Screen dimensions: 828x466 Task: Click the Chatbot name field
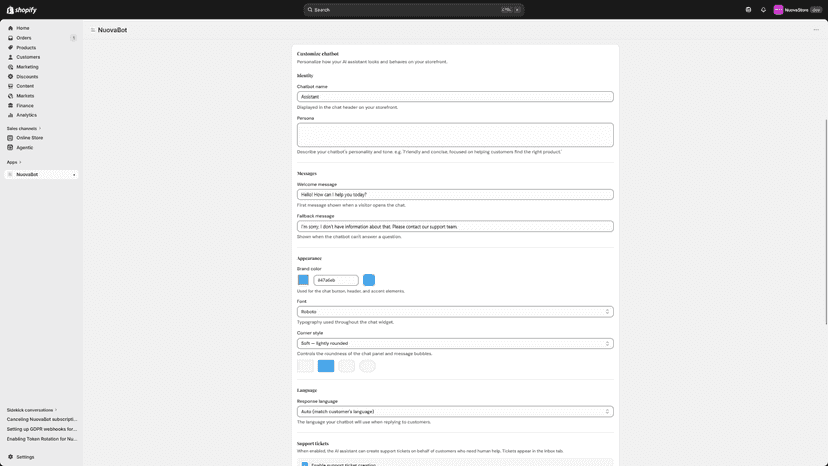[455, 97]
